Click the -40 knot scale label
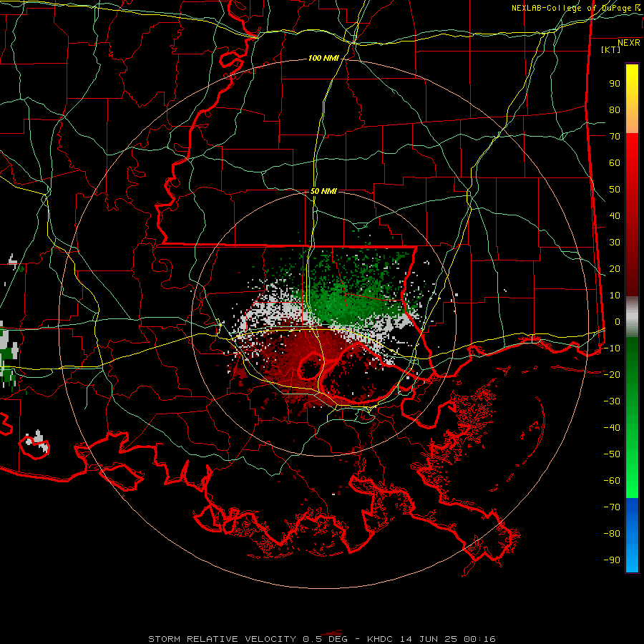Image resolution: width=644 pixels, height=644 pixels. (x=612, y=428)
